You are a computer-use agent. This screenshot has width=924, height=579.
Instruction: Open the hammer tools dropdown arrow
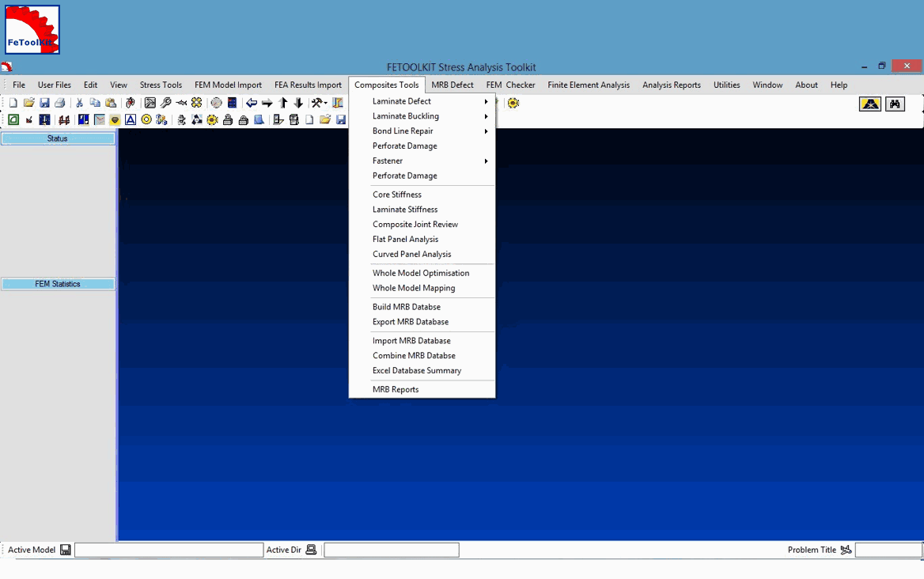tap(325, 104)
